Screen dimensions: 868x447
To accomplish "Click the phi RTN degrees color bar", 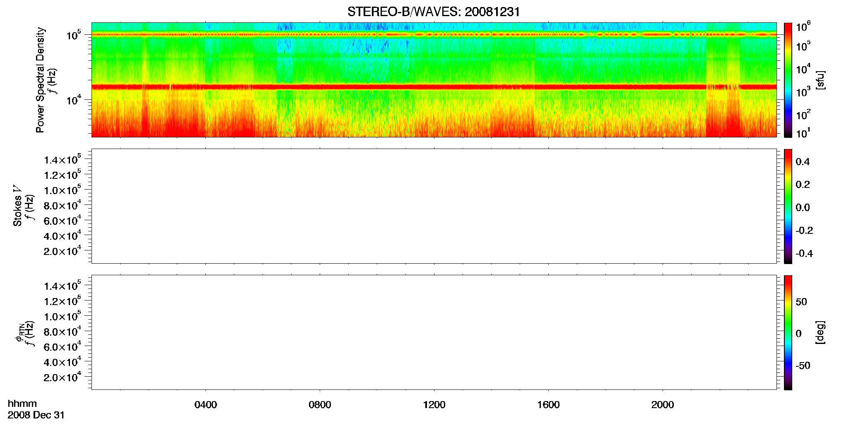I will (788, 332).
